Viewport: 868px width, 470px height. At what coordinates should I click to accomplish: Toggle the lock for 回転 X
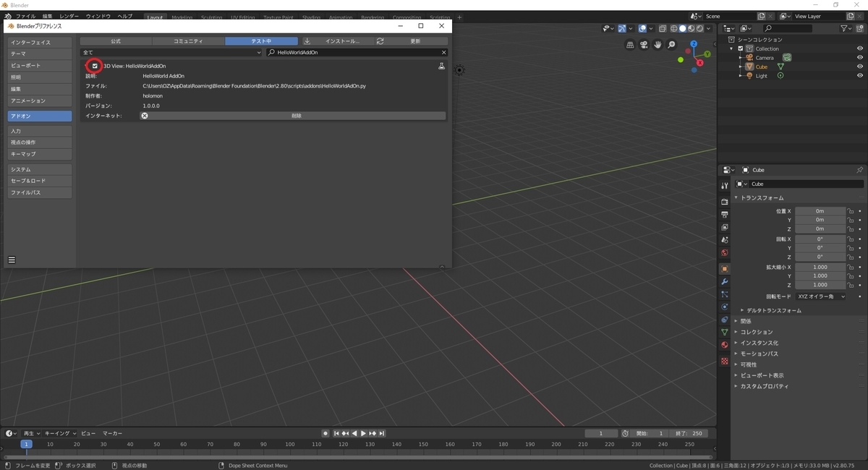pyautogui.click(x=851, y=239)
